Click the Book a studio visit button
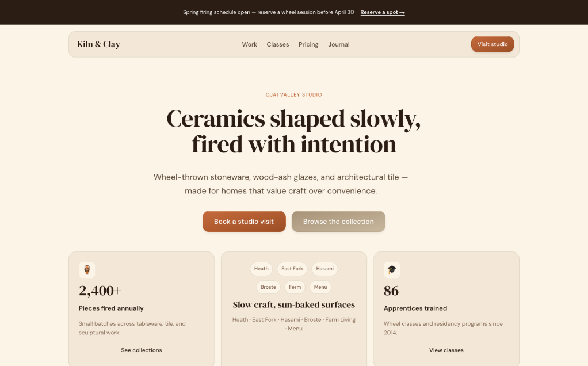Image resolution: width=588 pixels, height=366 pixels. (244, 221)
